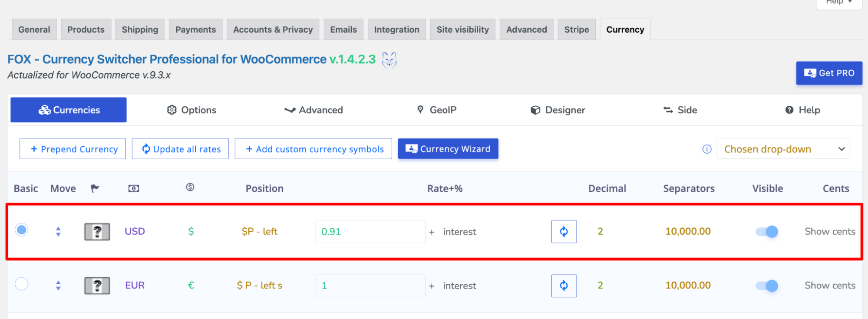Change EUR decimal value 2
The height and width of the screenshot is (319, 868).
click(x=600, y=286)
